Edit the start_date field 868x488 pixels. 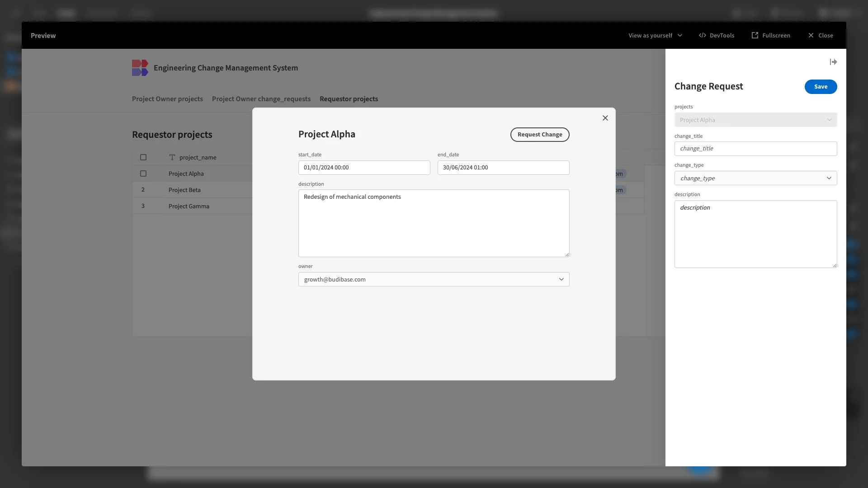coord(364,168)
